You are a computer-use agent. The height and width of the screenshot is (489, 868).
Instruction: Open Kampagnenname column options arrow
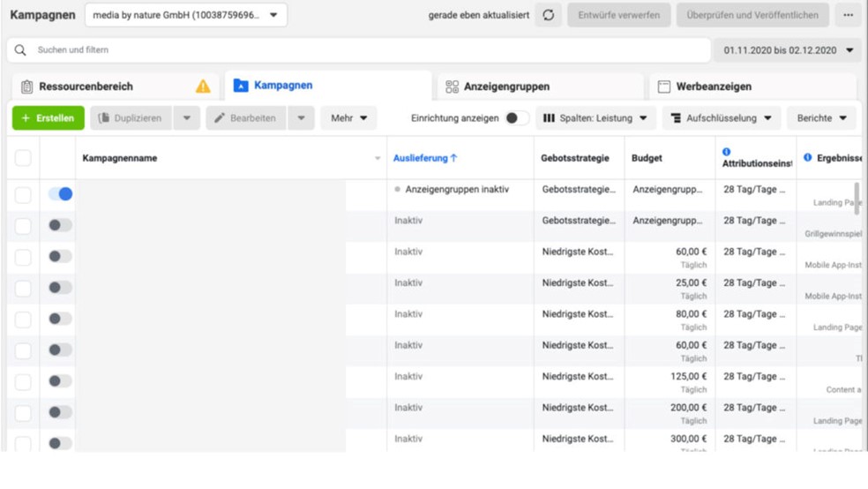pyautogui.click(x=378, y=158)
